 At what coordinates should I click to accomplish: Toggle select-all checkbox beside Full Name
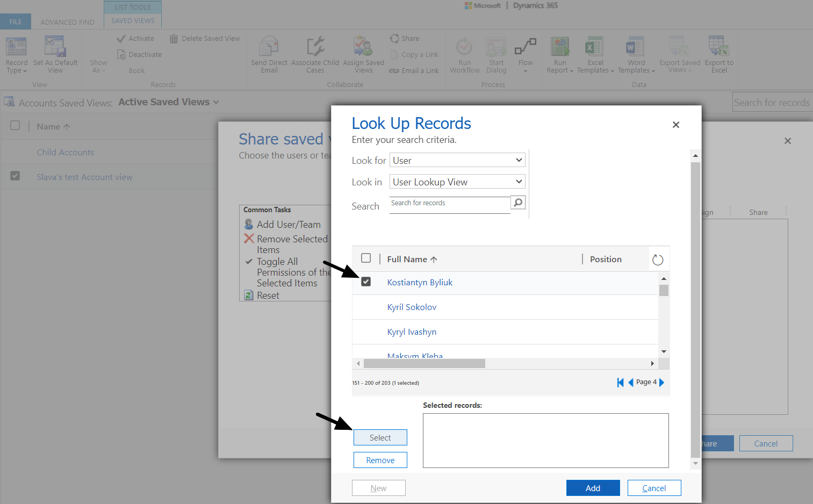coord(366,258)
